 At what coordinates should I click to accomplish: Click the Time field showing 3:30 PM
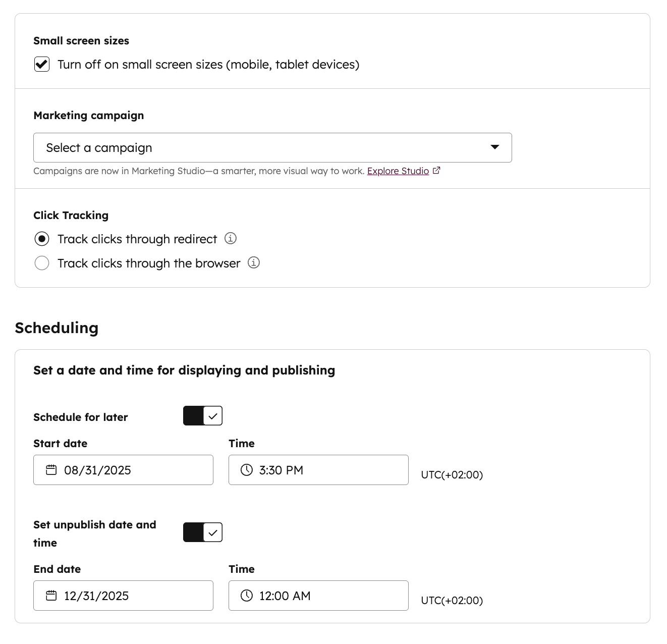(318, 470)
